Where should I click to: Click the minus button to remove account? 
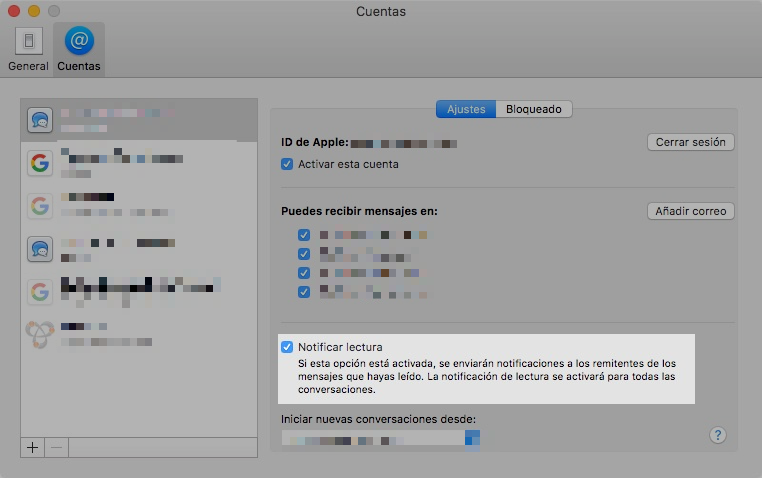coord(56,447)
